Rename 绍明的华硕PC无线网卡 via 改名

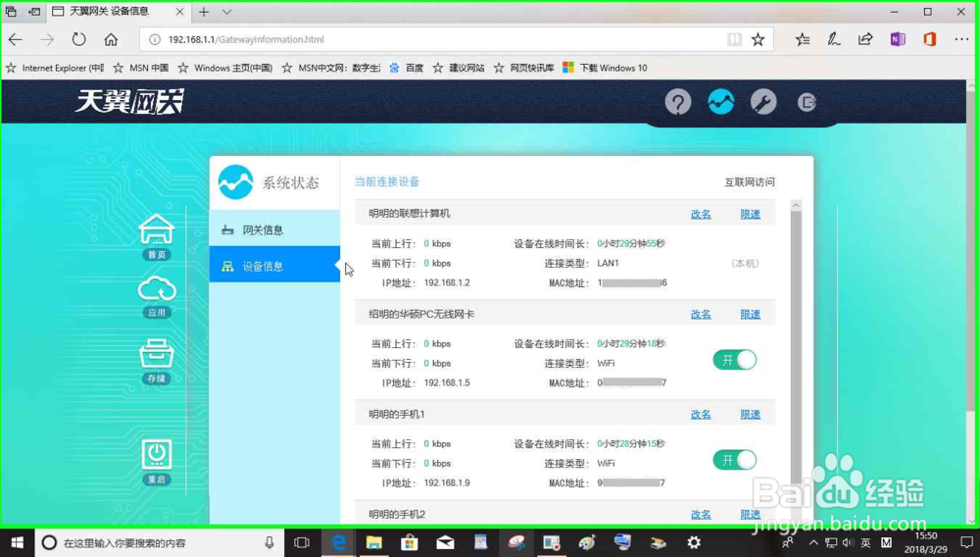click(x=701, y=314)
